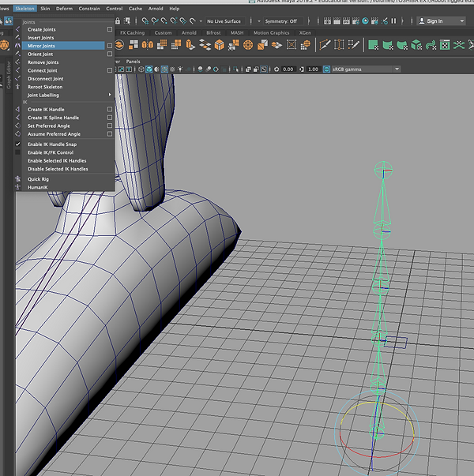This screenshot has height=476, width=474.
Task: Toggle Enable IK/FK Control checkbox
Action: [17, 152]
